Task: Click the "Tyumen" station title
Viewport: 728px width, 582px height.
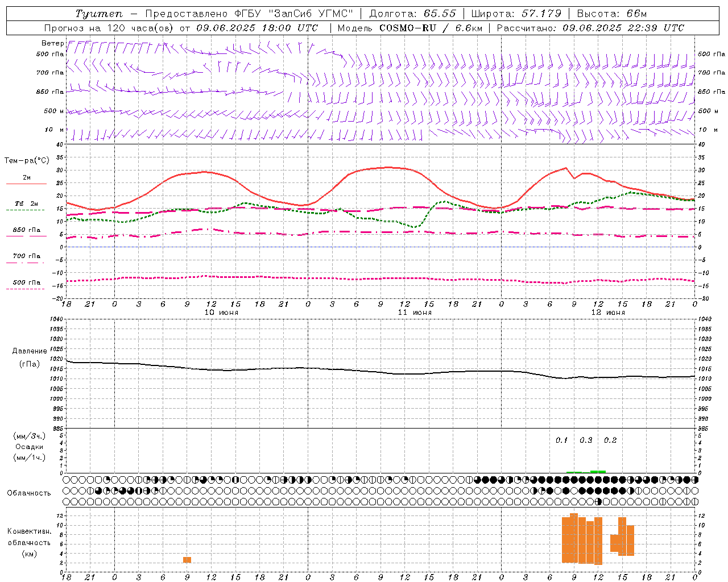Action: click(x=98, y=14)
